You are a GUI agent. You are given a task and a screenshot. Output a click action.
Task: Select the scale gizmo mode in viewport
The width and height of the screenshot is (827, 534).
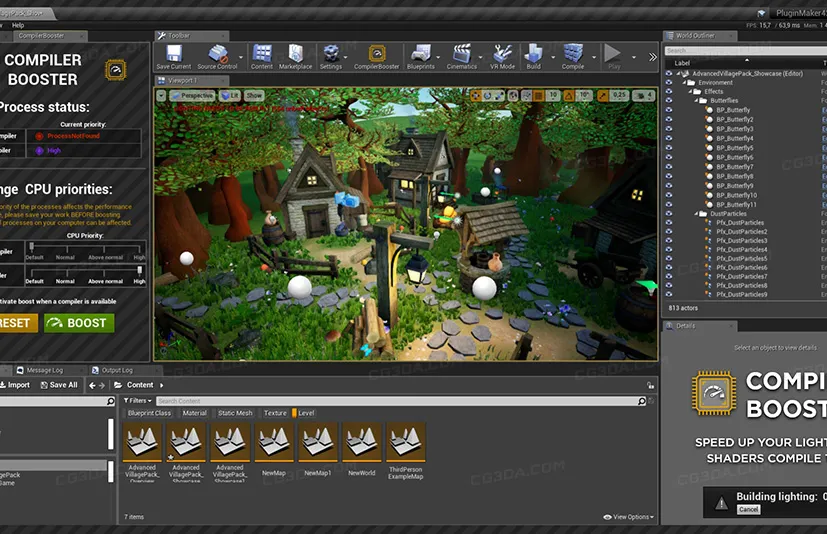click(499, 96)
